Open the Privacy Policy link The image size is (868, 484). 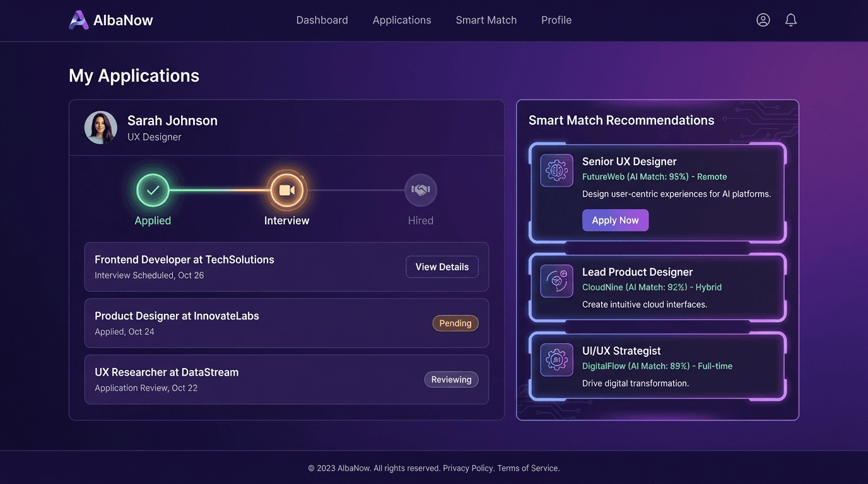coord(468,468)
